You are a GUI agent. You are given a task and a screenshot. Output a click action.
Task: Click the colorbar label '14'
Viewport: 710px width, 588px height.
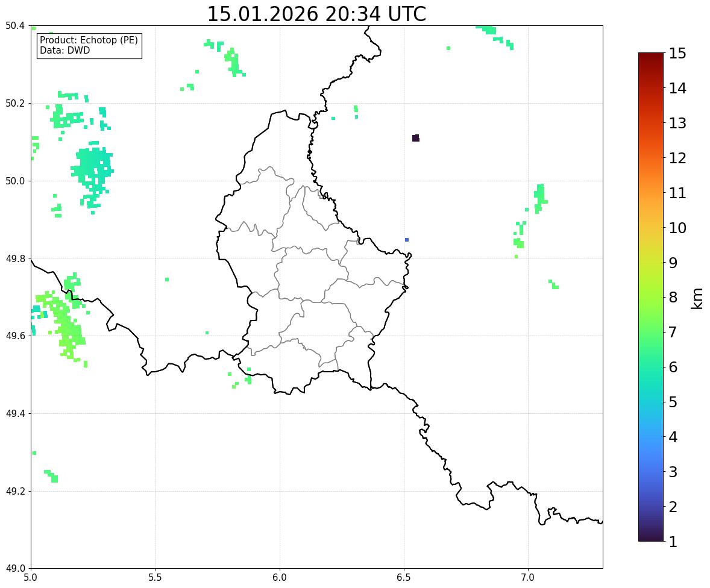click(677, 89)
